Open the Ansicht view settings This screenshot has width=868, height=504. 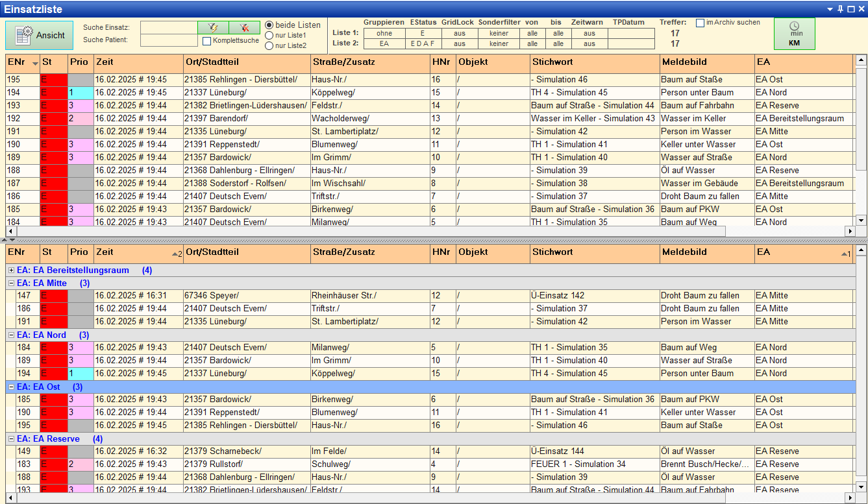39,36
